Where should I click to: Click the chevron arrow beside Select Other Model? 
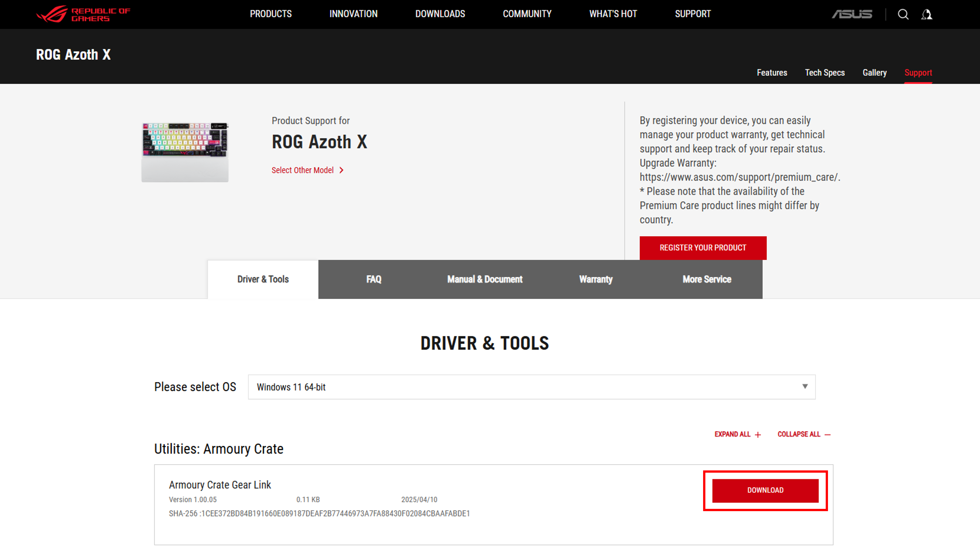tap(341, 170)
